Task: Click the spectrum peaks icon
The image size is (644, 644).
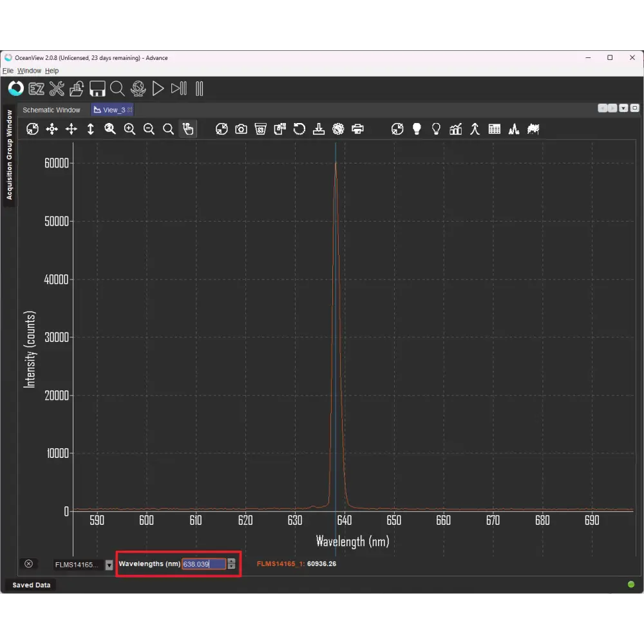Action: 514,129
